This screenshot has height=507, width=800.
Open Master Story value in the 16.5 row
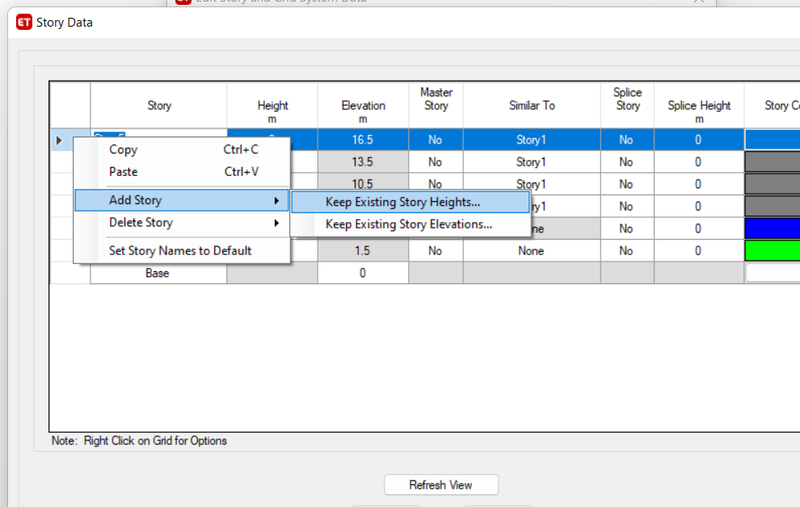pos(436,140)
